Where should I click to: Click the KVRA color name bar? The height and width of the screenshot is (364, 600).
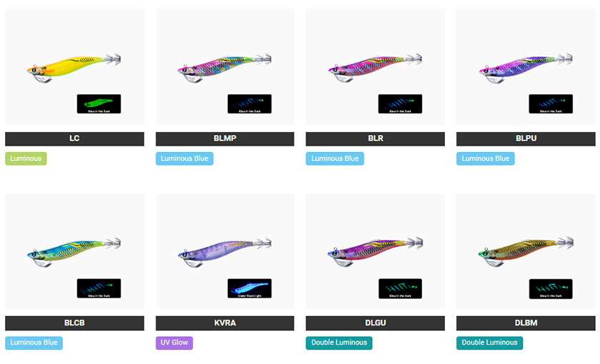coord(225,323)
